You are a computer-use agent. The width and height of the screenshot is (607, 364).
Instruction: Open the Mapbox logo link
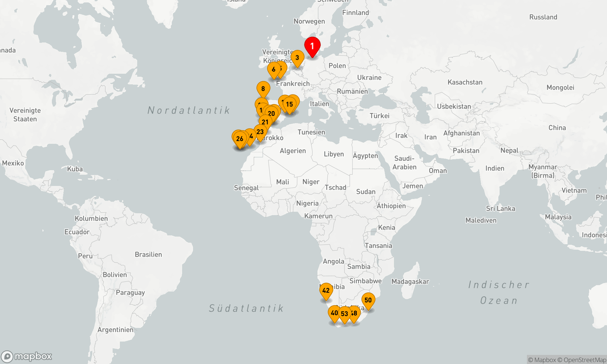(27, 356)
